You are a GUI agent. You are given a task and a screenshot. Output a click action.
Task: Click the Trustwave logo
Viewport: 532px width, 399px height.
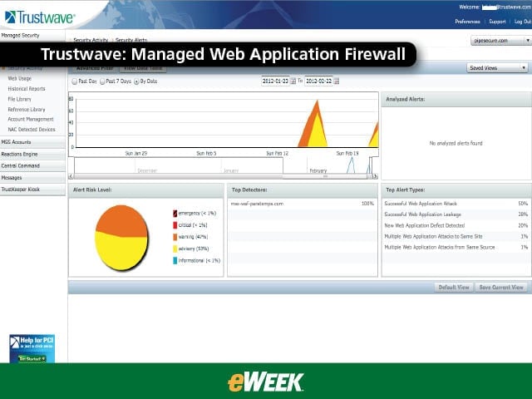click(x=40, y=17)
